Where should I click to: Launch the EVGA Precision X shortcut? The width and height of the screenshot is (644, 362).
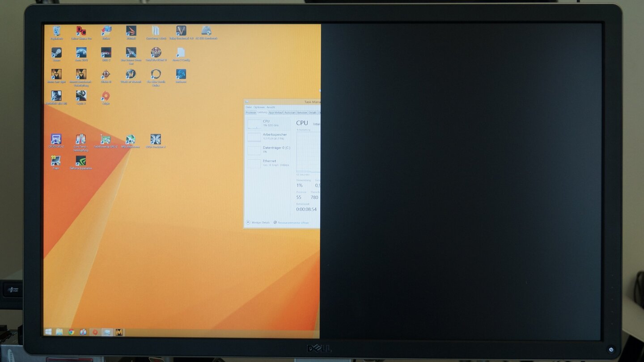pos(156,141)
